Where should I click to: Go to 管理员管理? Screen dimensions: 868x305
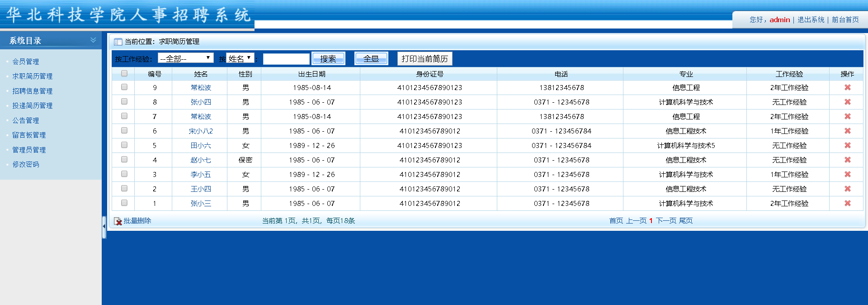click(29, 150)
